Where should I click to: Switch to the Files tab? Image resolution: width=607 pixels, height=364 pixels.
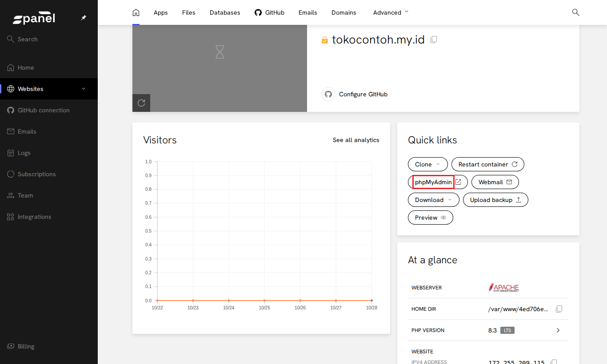coord(189,12)
